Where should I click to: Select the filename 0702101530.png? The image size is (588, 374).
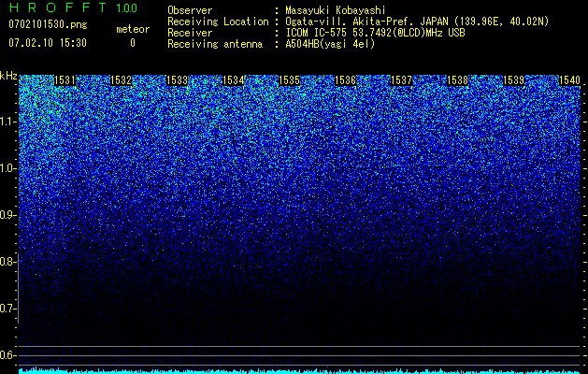click(x=48, y=25)
